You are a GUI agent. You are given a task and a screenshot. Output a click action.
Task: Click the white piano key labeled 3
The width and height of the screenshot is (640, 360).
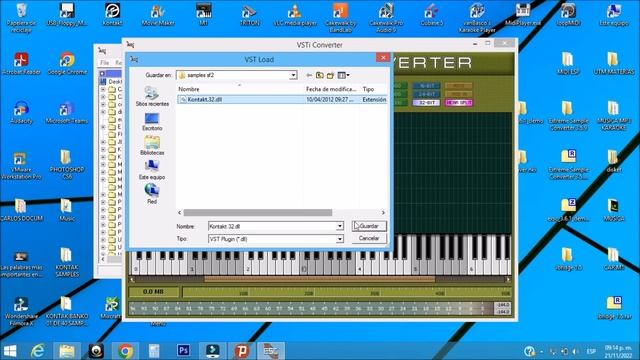pyautogui.click(x=304, y=268)
